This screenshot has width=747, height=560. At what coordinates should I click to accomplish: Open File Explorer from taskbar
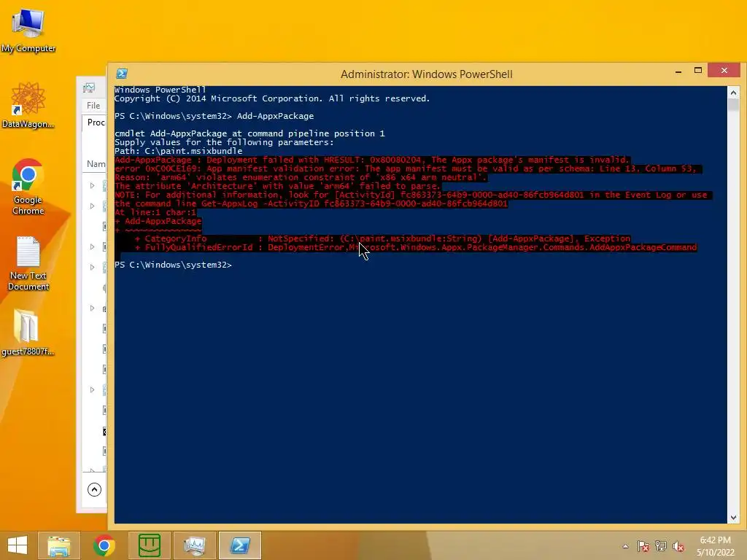tap(59, 545)
